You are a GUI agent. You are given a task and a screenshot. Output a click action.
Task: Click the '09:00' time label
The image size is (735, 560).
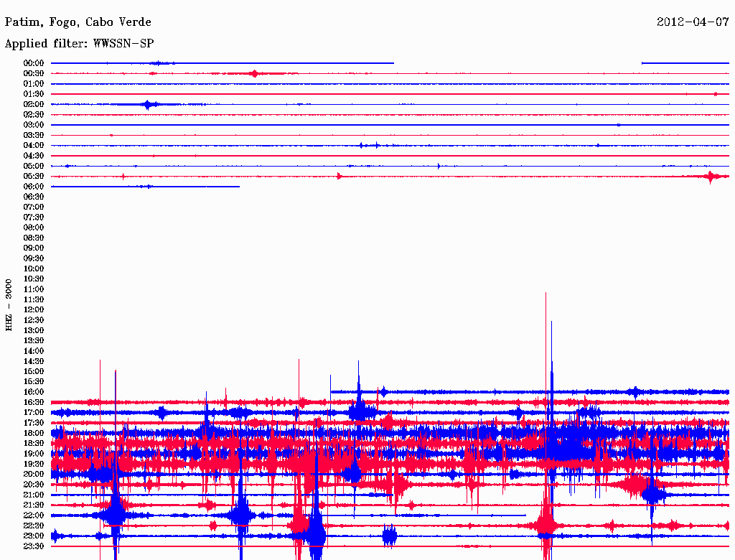34,248
